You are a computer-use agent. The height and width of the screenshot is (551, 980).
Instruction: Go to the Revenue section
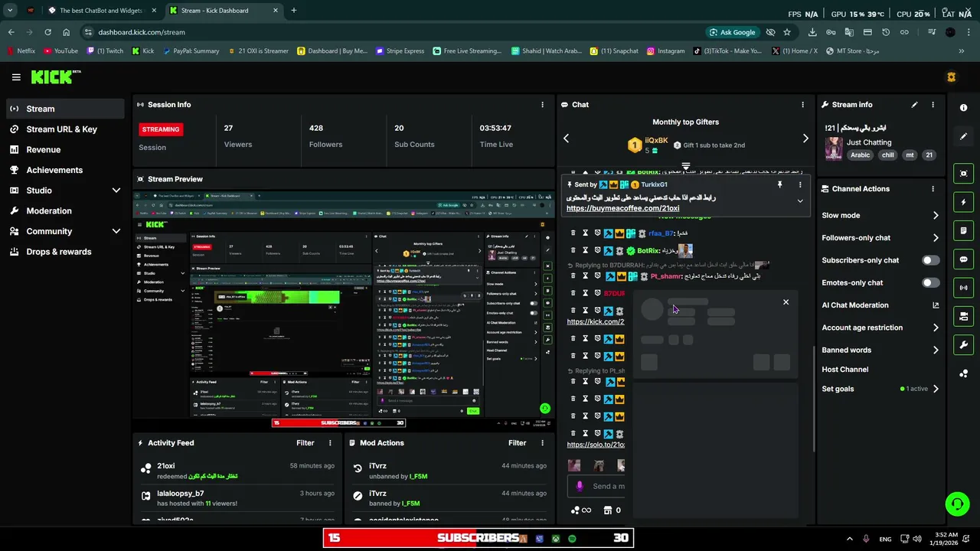tap(65, 150)
